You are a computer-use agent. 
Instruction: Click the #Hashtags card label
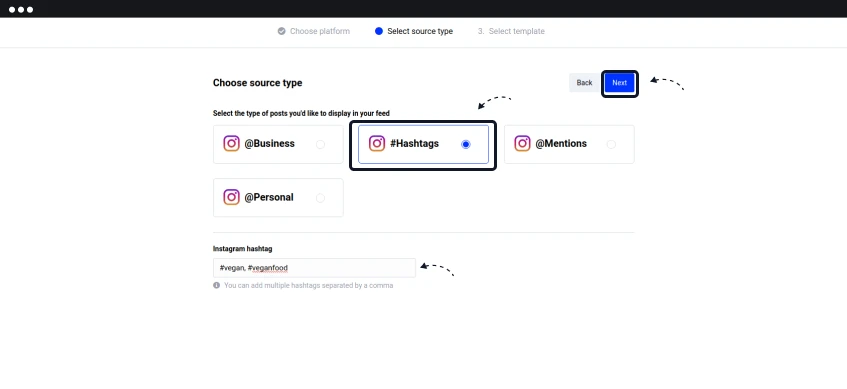pyautogui.click(x=414, y=144)
